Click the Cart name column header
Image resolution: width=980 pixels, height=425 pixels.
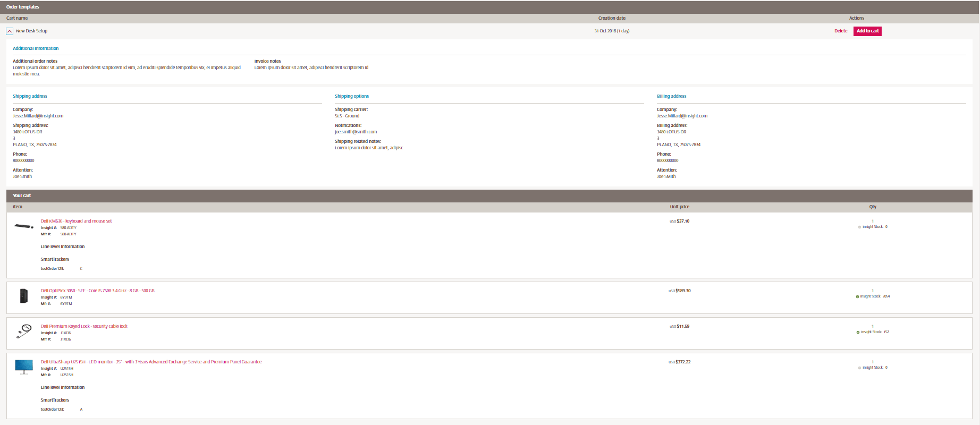[17, 18]
